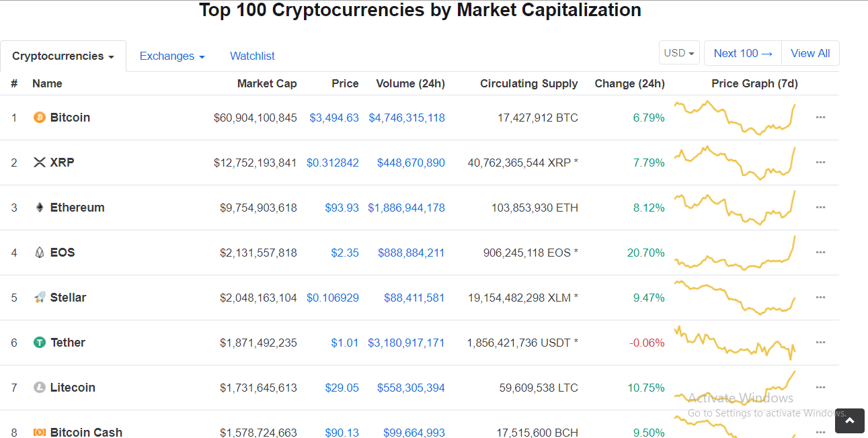Open the three-dot menu for Bitcoin
This screenshot has width=868, height=438.
pyautogui.click(x=820, y=118)
